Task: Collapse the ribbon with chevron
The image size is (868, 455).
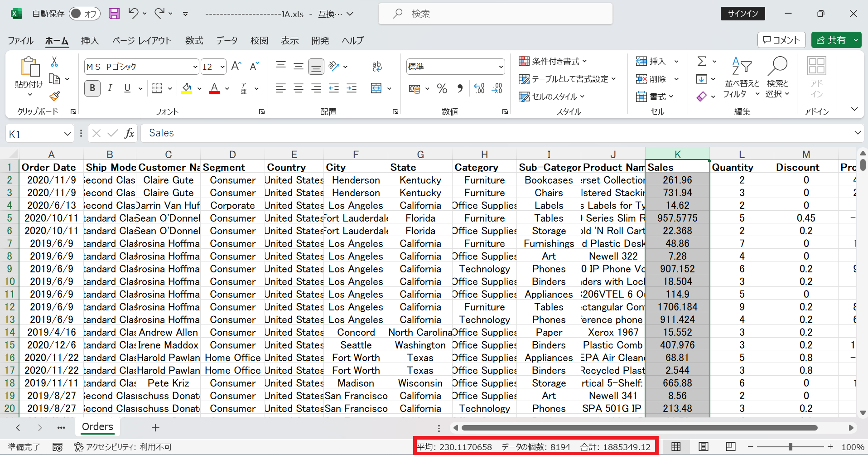Action: [854, 109]
